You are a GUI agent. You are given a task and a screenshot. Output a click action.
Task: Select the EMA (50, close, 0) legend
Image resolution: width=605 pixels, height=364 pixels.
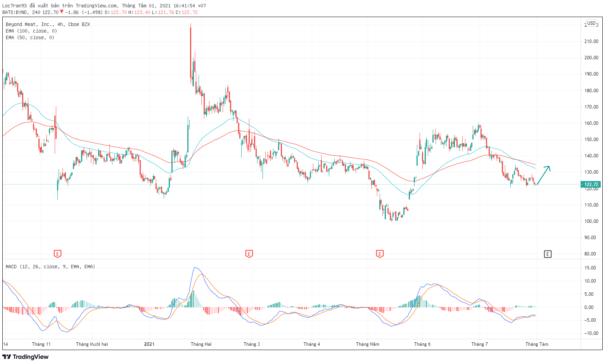coord(30,38)
